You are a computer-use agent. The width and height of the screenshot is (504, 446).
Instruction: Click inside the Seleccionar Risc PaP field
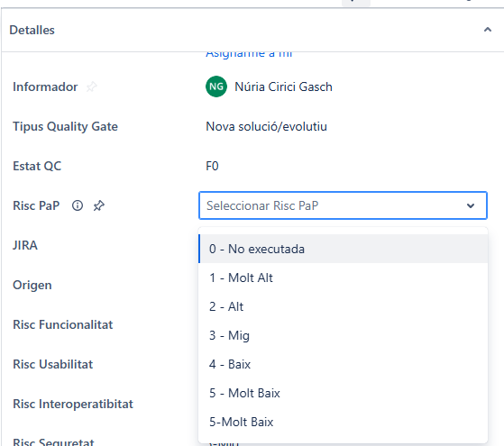pos(343,205)
